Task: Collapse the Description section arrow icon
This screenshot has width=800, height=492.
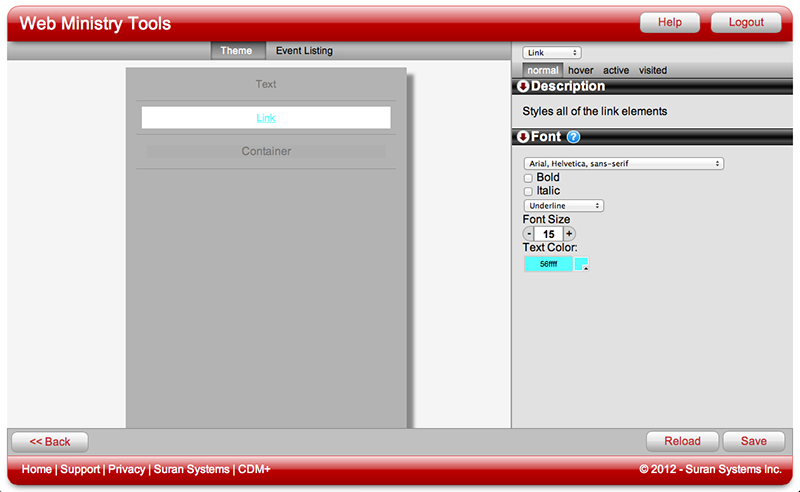Action: coord(523,87)
